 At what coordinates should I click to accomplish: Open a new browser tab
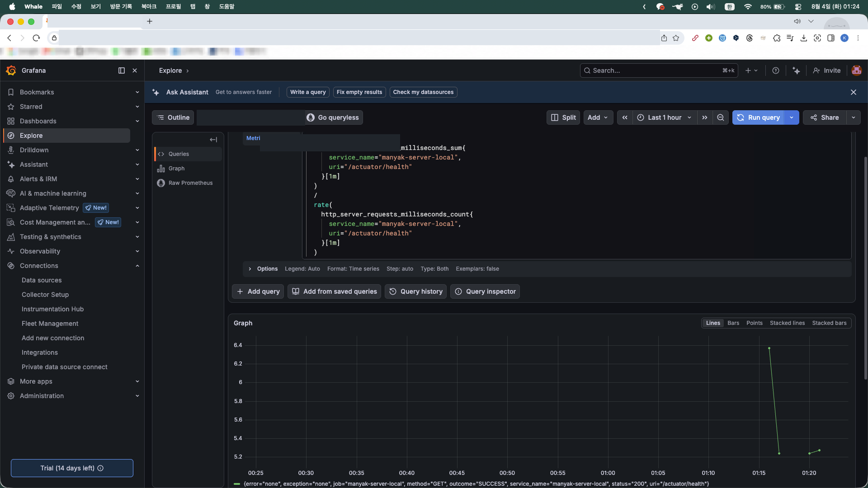click(x=150, y=21)
